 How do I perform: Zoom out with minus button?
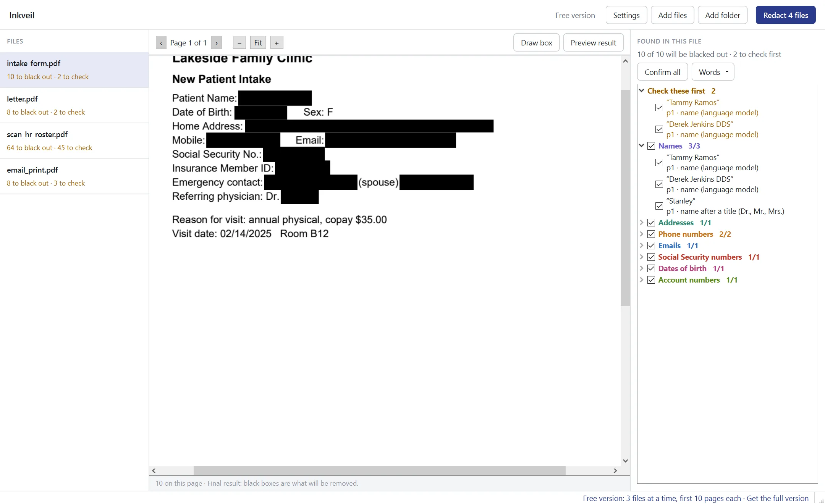[x=239, y=43]
